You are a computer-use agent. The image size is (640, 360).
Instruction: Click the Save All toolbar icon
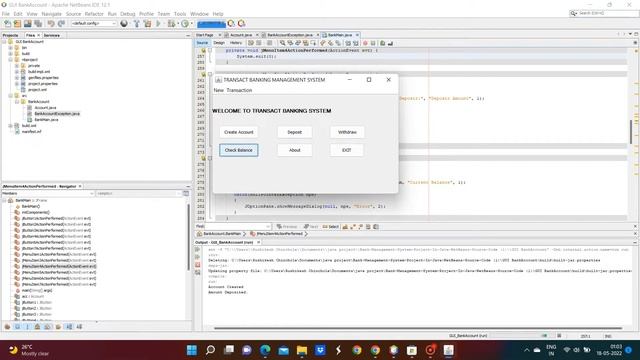(x=38, y=24)
